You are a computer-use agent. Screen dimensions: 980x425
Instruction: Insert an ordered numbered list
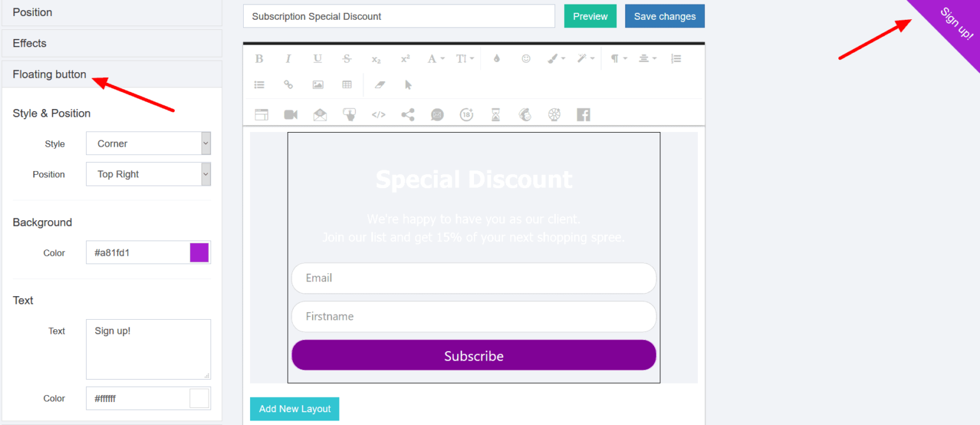click(676, 59)
